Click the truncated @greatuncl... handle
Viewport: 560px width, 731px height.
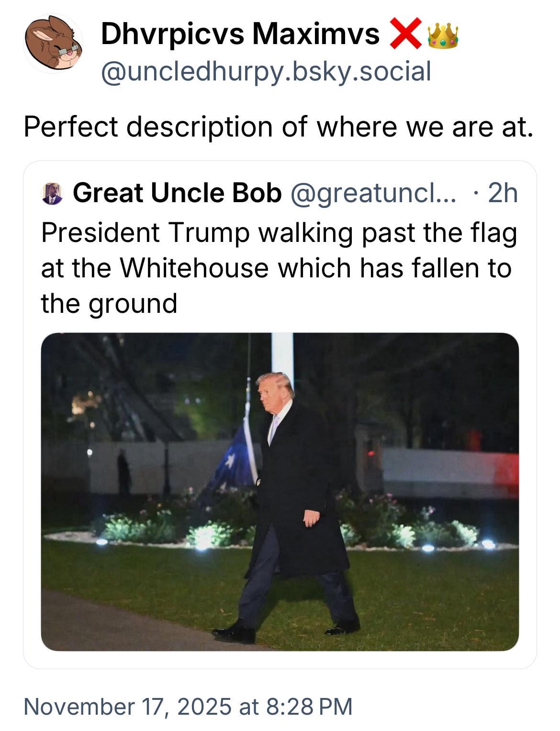[x=372, y=193]
